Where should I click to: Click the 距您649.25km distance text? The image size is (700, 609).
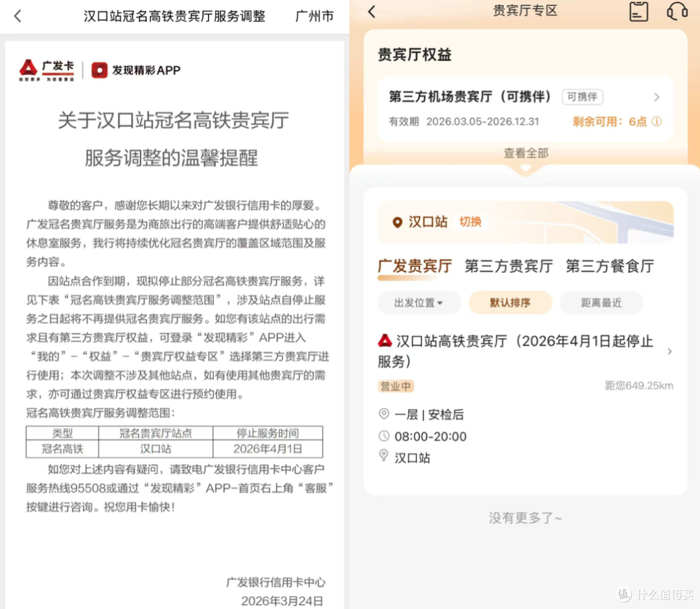pos(639,386)
